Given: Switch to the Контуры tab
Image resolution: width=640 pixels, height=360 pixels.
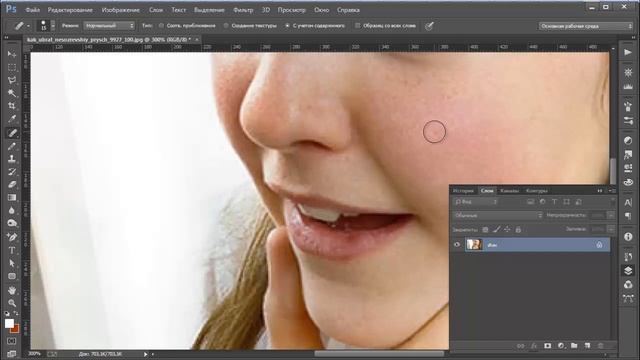Looking at the screenshot, I should [536, 191].
